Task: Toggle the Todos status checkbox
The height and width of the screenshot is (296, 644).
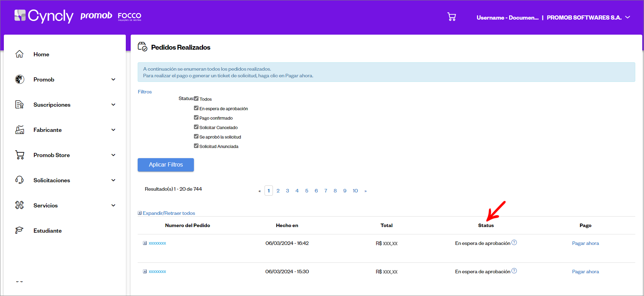Action: 196,99
